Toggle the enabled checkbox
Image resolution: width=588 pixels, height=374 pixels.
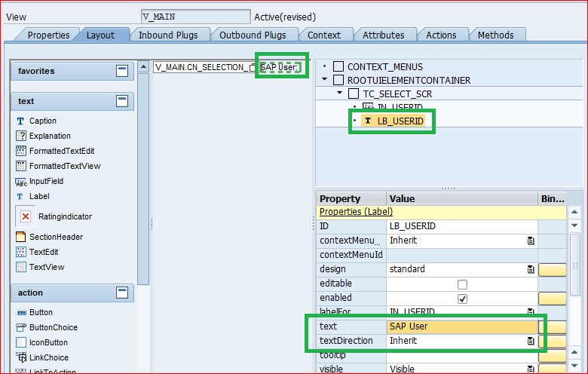(462, 299)
